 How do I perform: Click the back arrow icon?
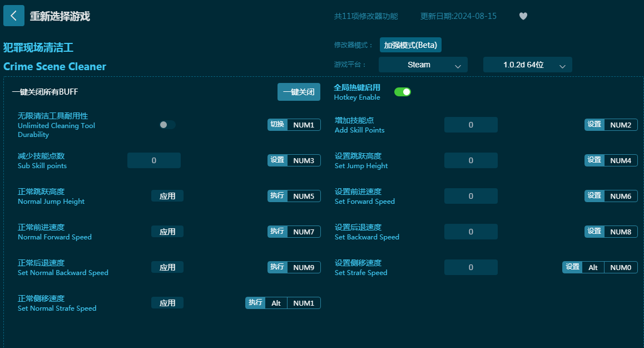click(14, 16)
